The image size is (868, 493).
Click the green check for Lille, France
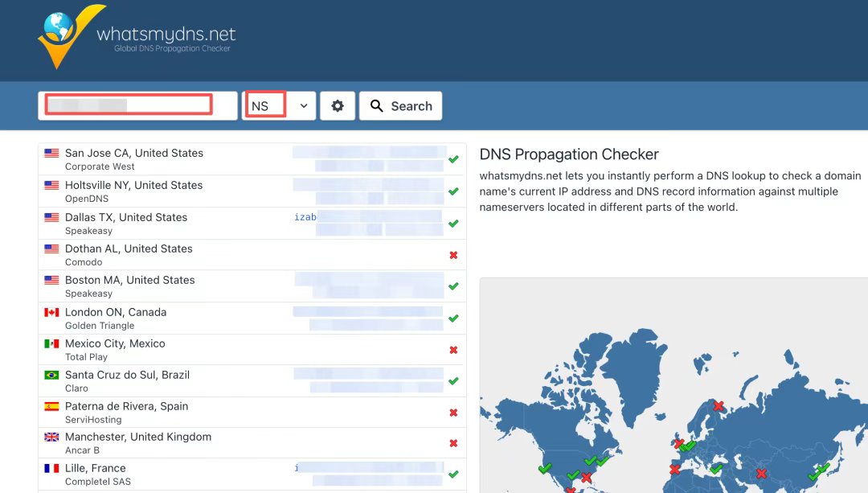coord(452,475)
